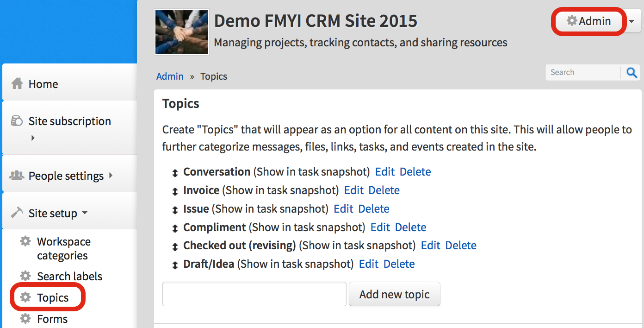
Task: Click the Admin breadcrumb link
Action: click(170, 76)
